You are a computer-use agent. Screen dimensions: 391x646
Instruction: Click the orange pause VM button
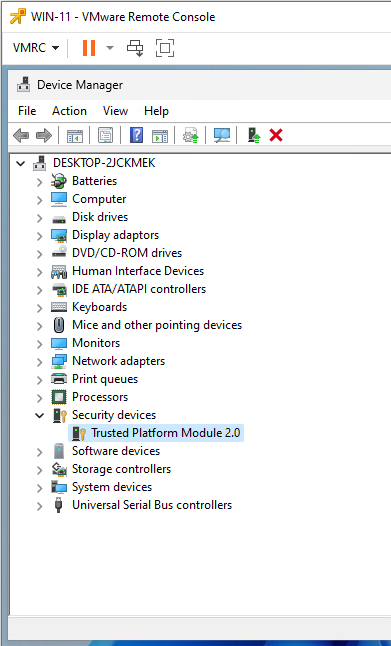click(x=89, y=48)
